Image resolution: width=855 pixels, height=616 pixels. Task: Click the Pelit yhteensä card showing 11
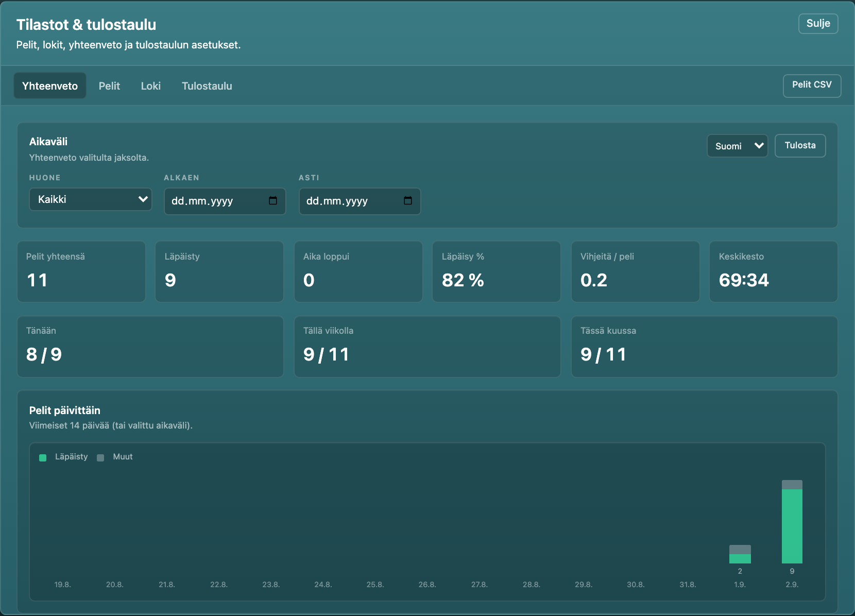(81, 271)
